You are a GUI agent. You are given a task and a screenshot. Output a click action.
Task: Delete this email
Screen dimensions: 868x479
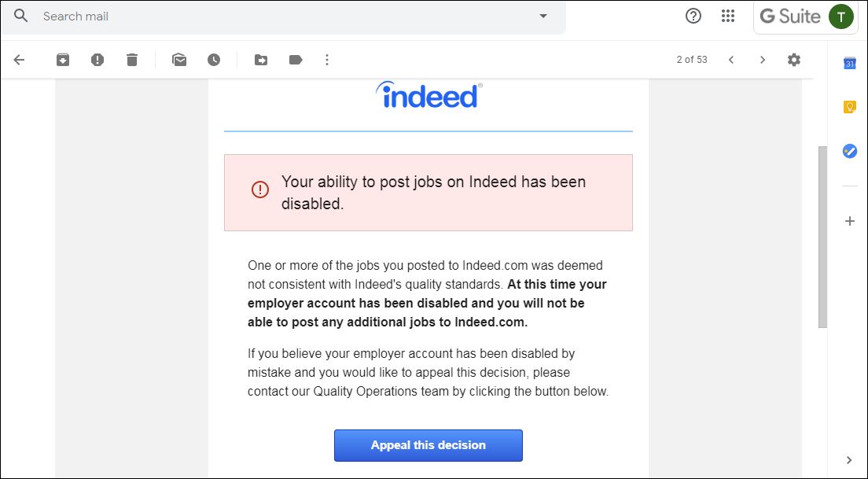point(132,60)
